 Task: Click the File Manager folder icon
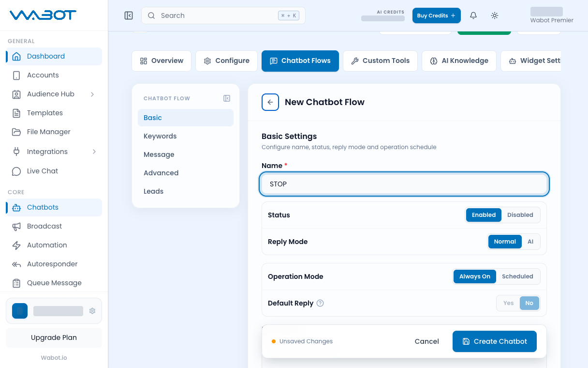tap(16, 132)
